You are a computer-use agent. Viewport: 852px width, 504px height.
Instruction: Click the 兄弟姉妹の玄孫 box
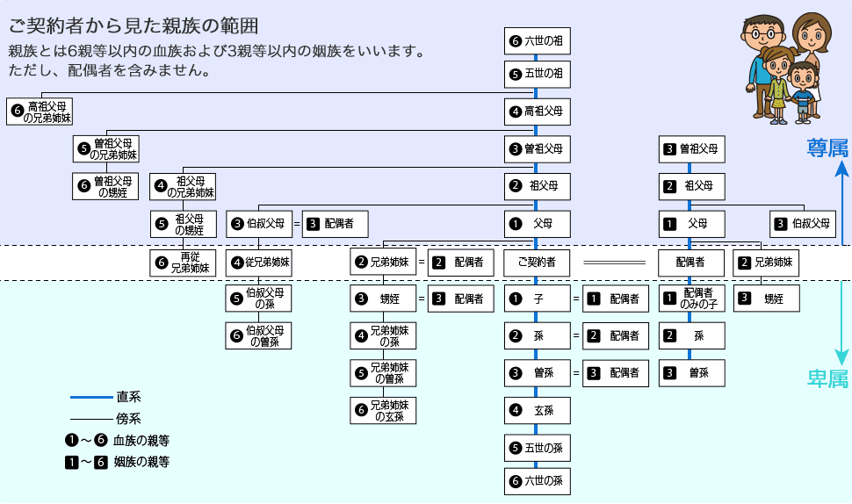(384, 411)
